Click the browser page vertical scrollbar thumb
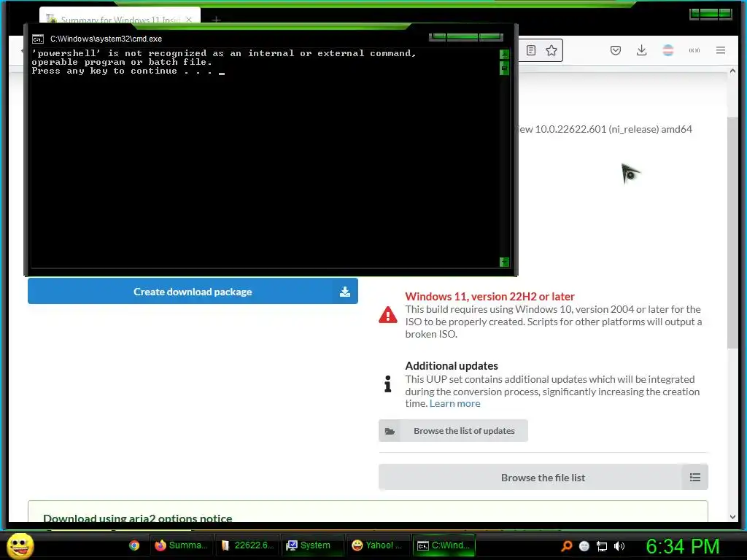 pos(732,233)
